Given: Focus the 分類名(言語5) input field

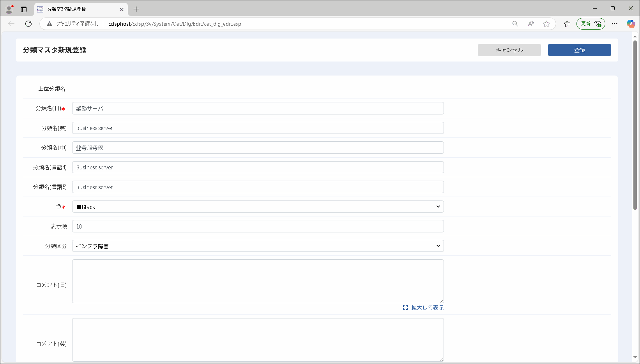Looking at the screenshot, I should tap(258, 187).
